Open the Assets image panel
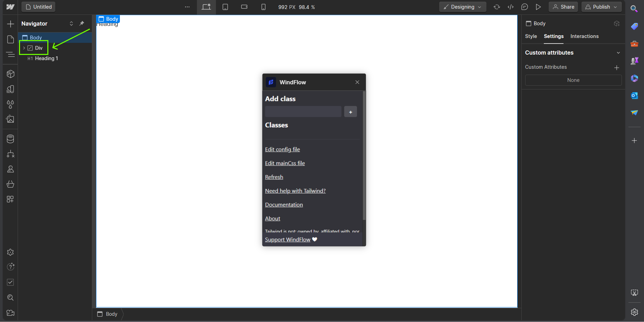 (10, 120)
